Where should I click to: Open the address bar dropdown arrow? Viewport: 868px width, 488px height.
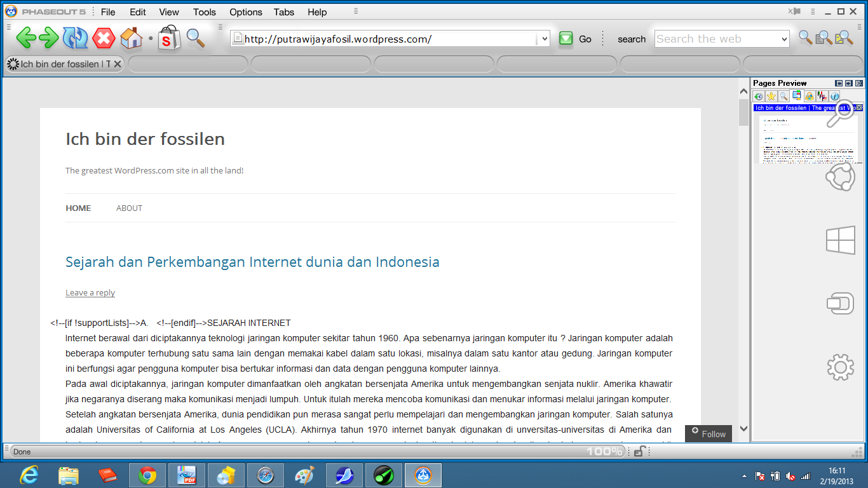tap(544, 38)
